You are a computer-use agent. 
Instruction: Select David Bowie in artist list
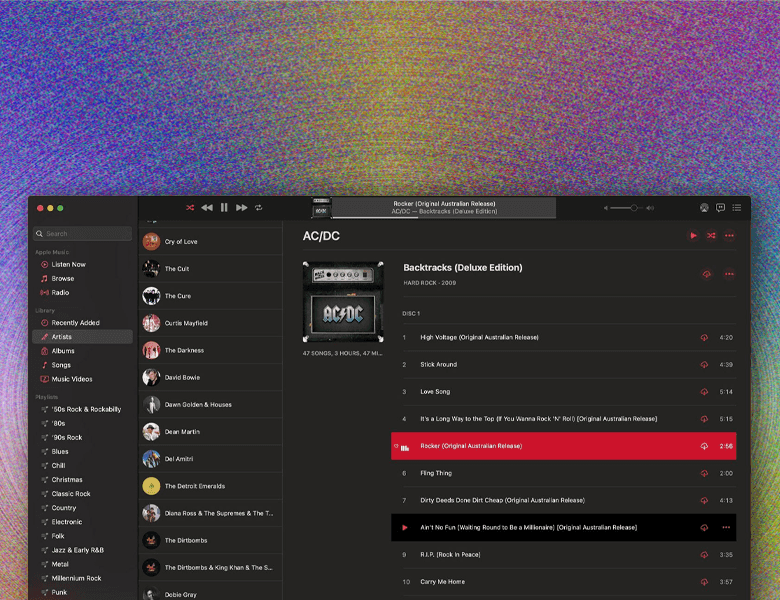[x=182, y=378]
